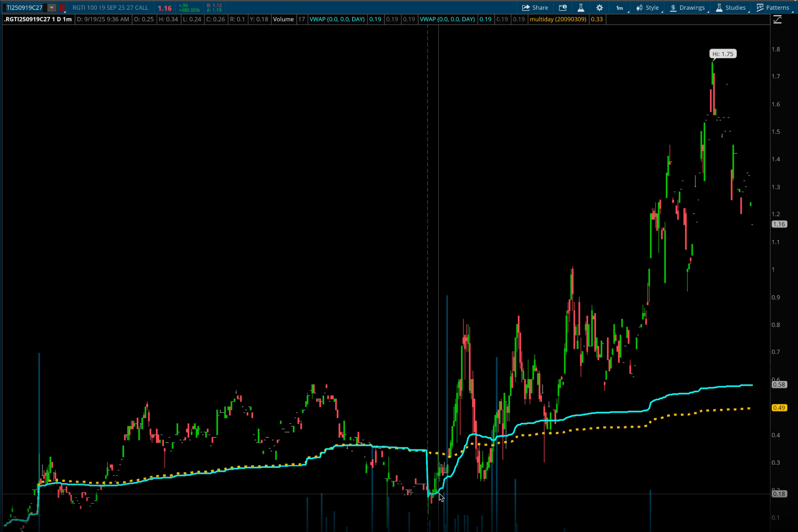The width and height of the screenshot is (798, 532).
Task: Click the second VWAP study label
Action: pos(447,19)
